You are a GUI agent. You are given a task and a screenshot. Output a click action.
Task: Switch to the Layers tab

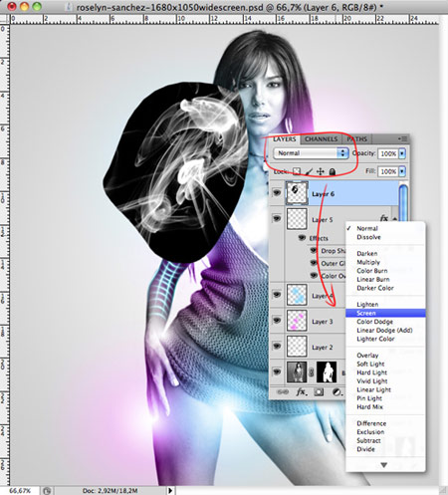pos(285,139)
